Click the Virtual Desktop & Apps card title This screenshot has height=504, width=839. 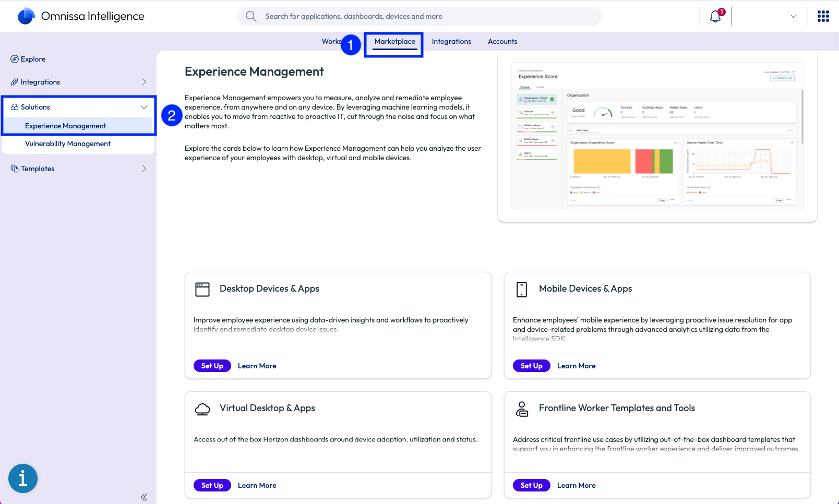[x=267, y=408]
